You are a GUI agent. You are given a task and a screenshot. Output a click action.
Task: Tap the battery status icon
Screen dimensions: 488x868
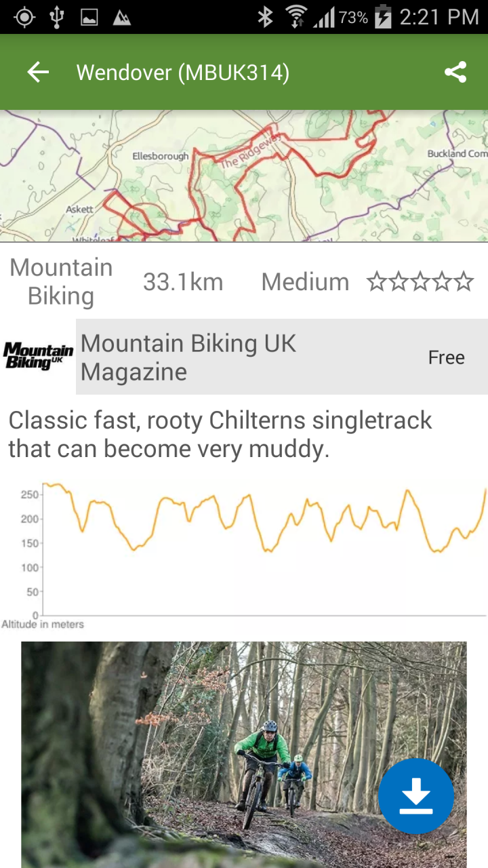tap(383, 17)
